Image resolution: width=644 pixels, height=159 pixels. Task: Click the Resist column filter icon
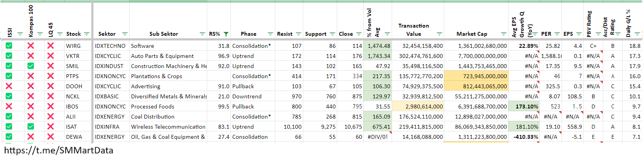(x=298, y=34)
